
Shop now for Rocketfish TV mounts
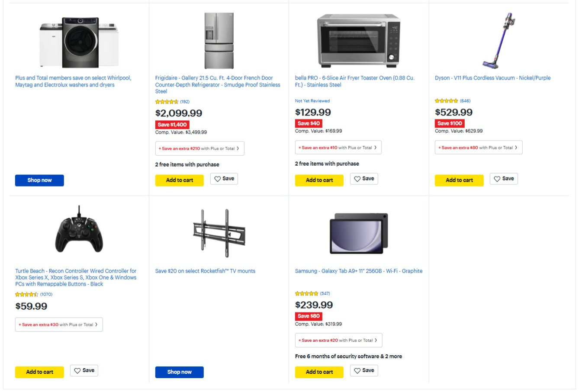pyautogui.click(x=179, y=372)
